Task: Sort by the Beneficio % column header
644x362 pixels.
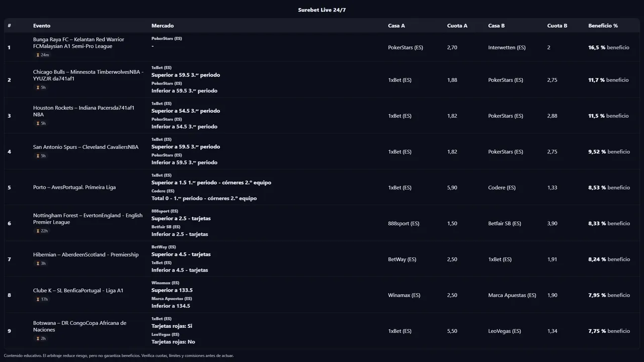Action: pyautogui.click(x=603, y=26)
